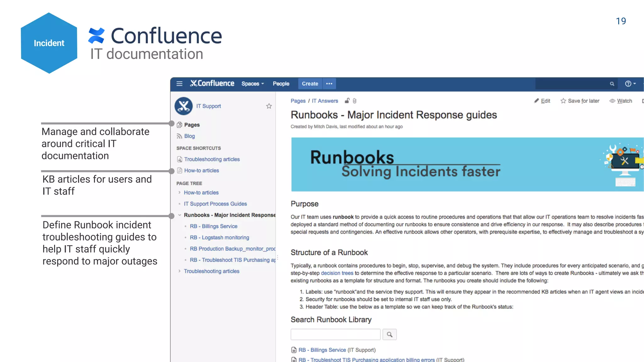The height and width of the screenshot is (362, 644).
Task: Open RB - Billings Service tree page
Action: pos(214,226)
